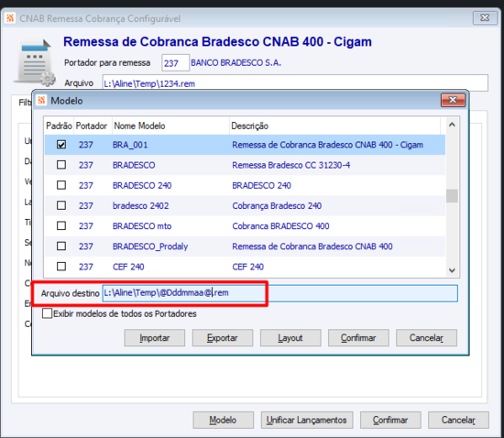The width and height of the screenshot is (504, 438).
Task: Click the Unificar Lançamentos button
Action: (307, 420)
